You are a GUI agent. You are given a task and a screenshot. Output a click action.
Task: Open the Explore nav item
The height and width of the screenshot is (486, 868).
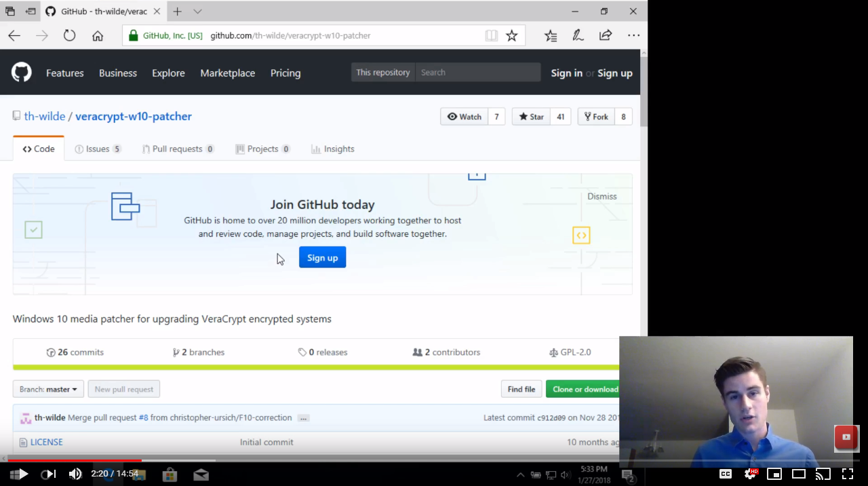tap(168, 73)
